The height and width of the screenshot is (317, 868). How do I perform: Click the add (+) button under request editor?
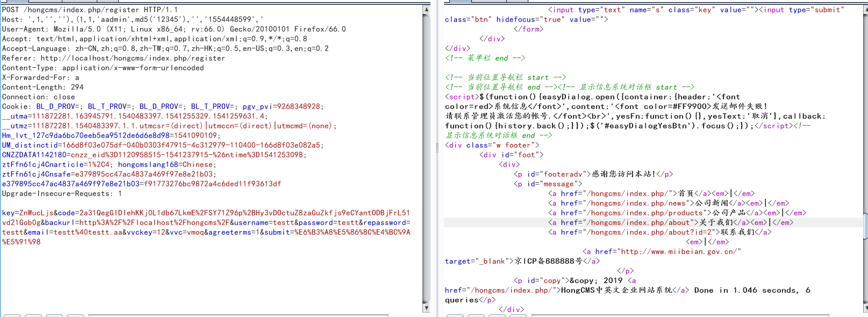54,315
